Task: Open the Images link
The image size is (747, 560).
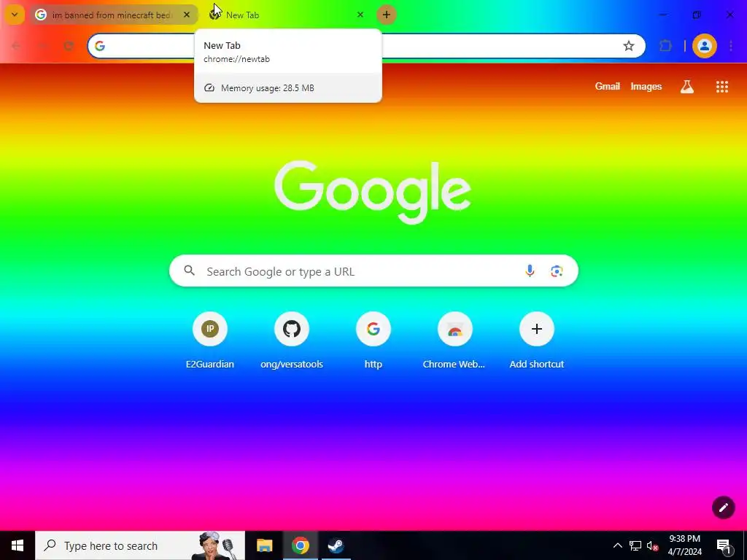Action: tap(646, 86)
